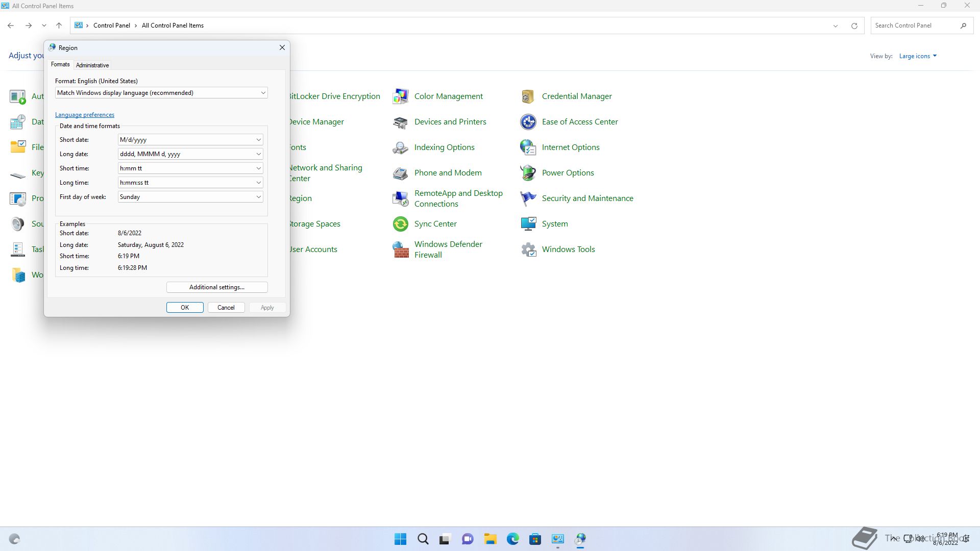Open the Format language dropdown
The width and height of the screenshot is (980, 551).
click(x=263, y=93)
